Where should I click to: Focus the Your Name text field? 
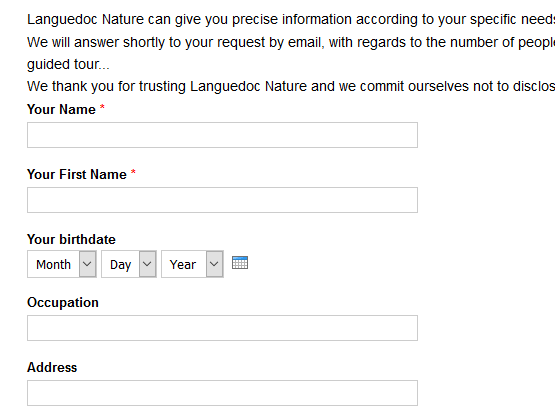click(222, 135)
